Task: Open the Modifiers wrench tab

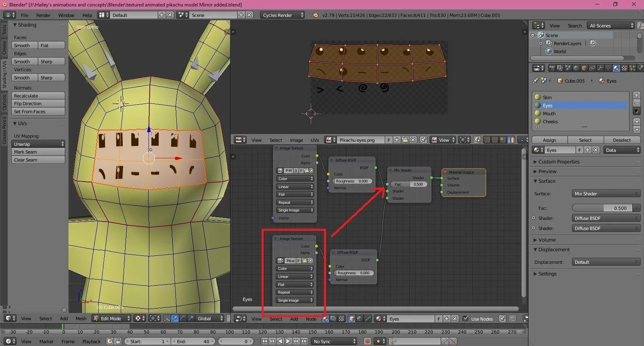Action: tap(600, 68)
